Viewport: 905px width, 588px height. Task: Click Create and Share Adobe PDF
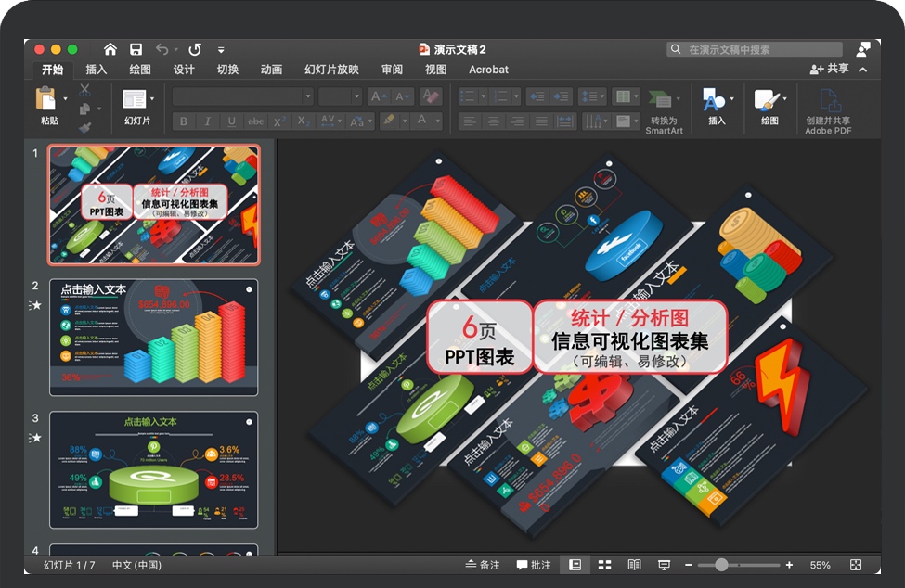pos(828,109)
